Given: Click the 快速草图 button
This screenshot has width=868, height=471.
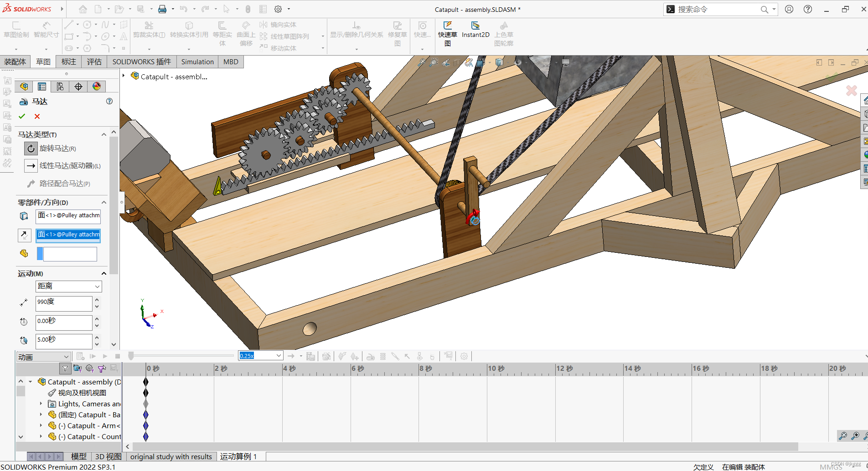Looking at the screenshot, I should [448, 34].
